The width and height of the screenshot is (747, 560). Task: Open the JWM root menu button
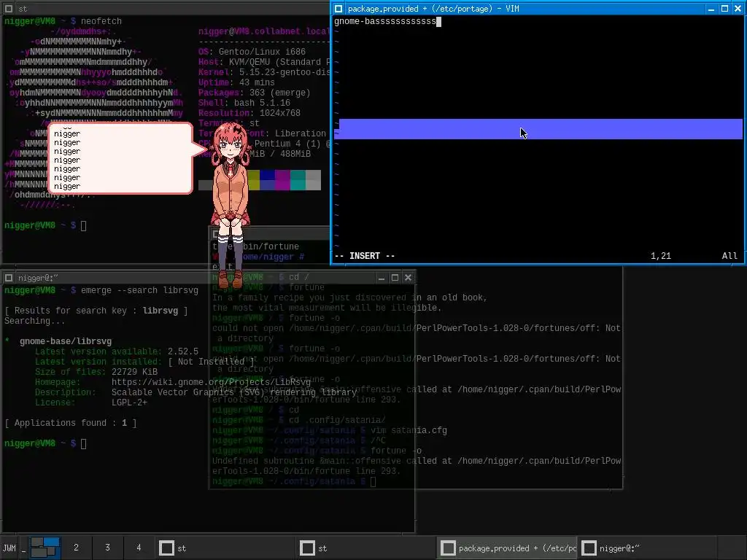coord(9,548)
